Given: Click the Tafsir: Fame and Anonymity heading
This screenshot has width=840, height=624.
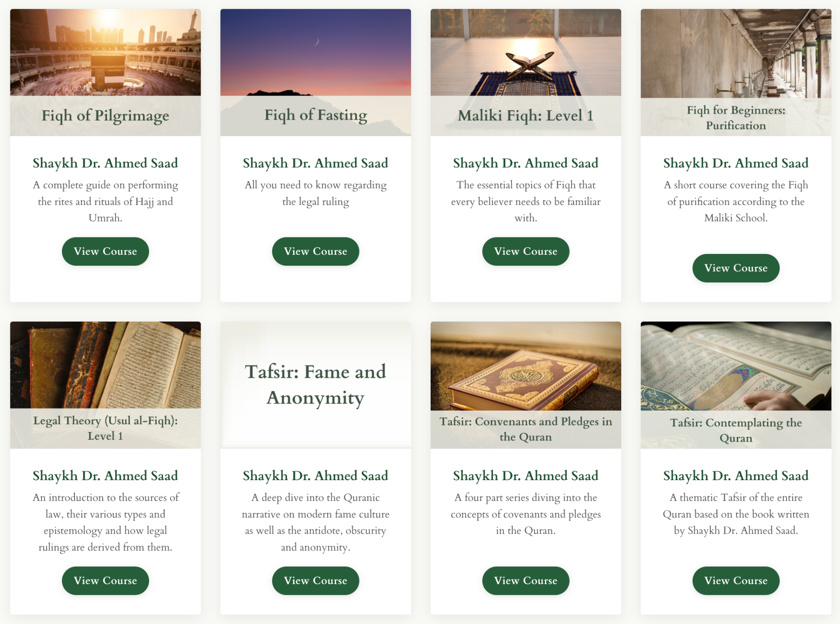Looking at the screenshot, I should 315,385.
